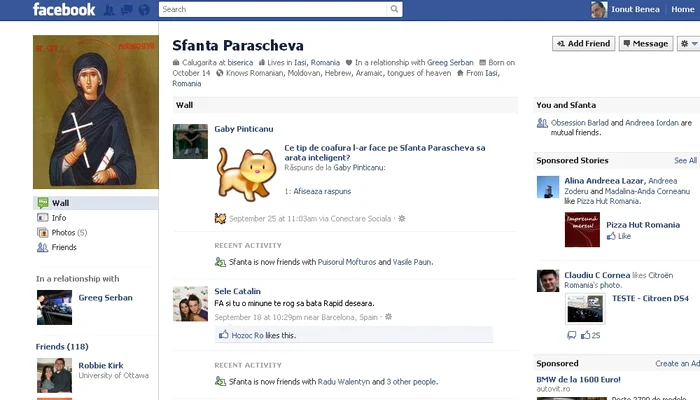This screenshot has height=400, width=700.
Task: Click 3 other people link
Action: pos(411,382)
